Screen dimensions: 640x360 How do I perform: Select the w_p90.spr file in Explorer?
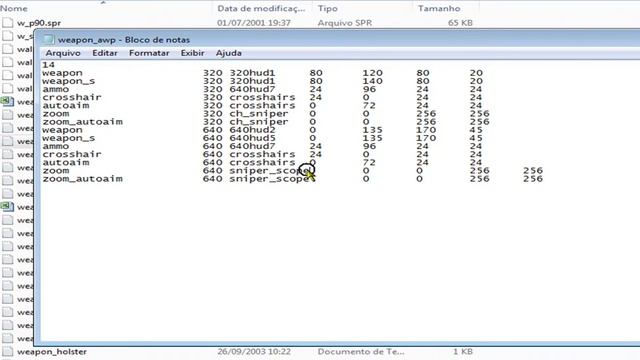point(39,23)
